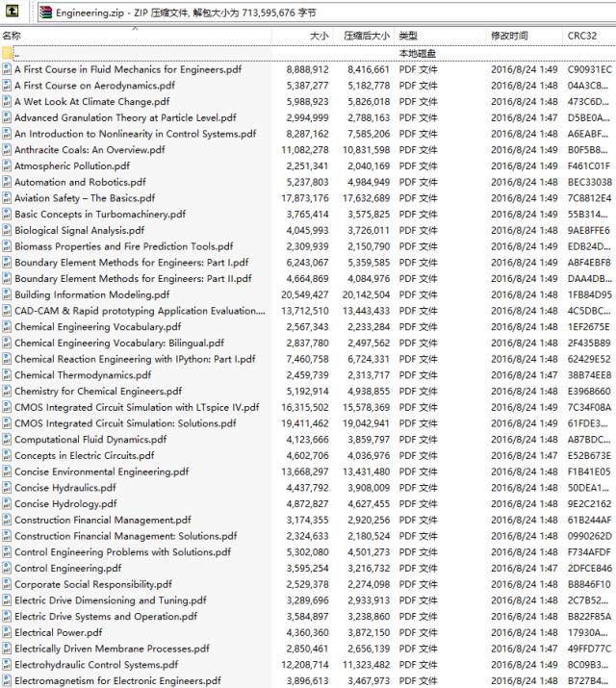
Task: Click PDF icon of A First Course on Aerodynamics
Action: [7, 86]
